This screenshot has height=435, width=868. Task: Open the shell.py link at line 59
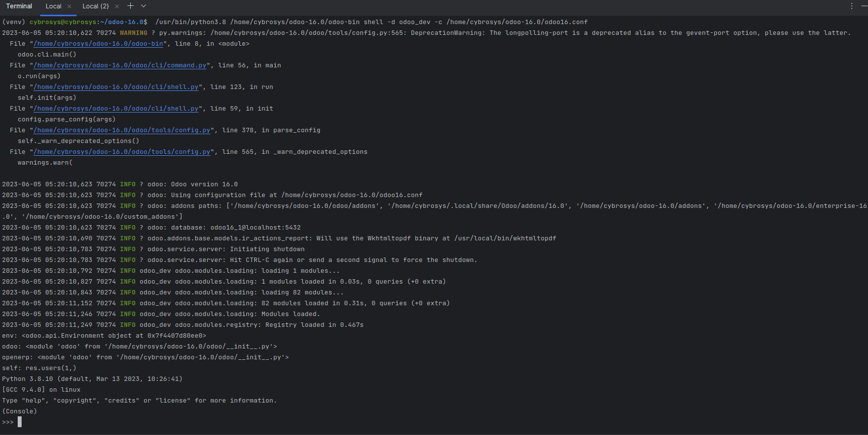tap(116, 109)
